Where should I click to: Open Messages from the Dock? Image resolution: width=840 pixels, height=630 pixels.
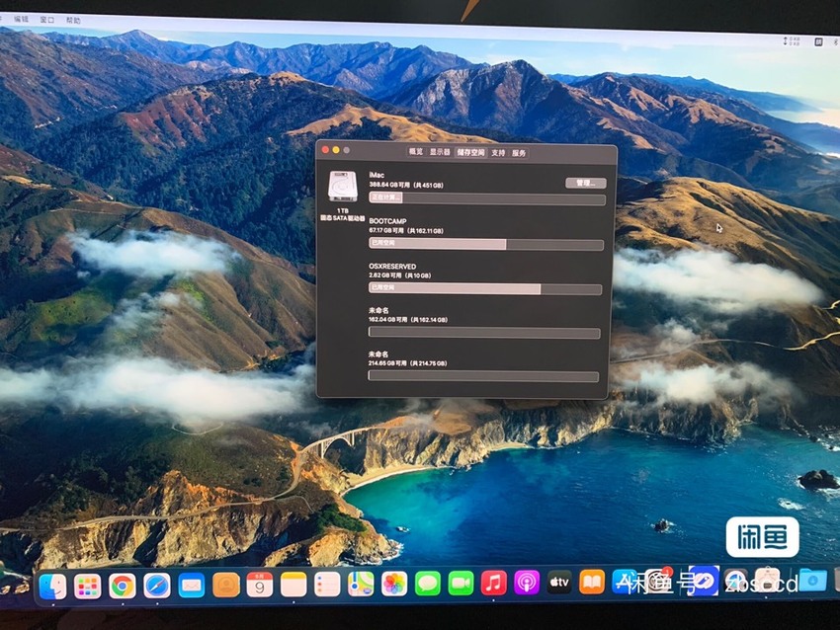[x=428, y=583]
